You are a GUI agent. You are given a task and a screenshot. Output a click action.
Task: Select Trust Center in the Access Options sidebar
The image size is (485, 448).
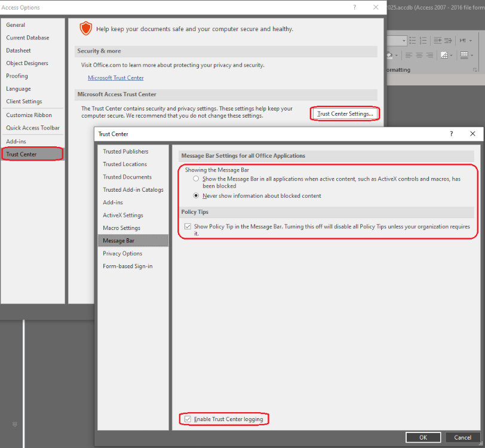tap(33, 154)
